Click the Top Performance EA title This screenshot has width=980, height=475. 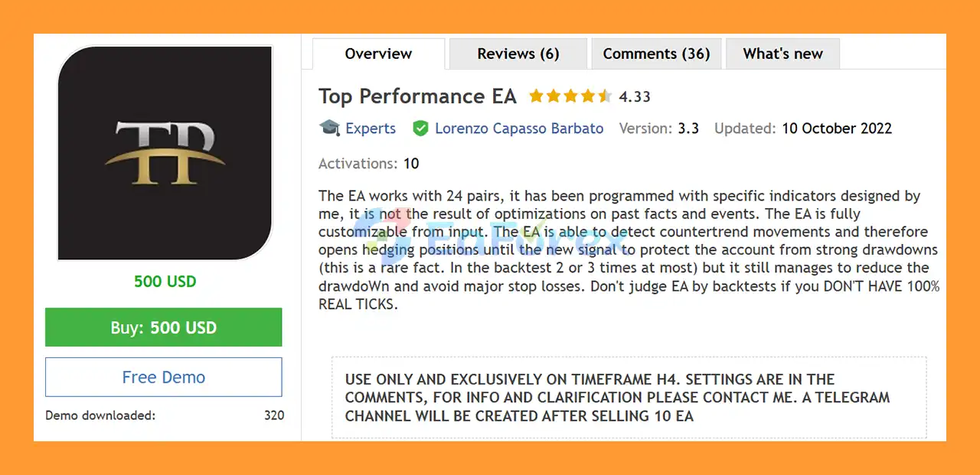click(417, 96)
